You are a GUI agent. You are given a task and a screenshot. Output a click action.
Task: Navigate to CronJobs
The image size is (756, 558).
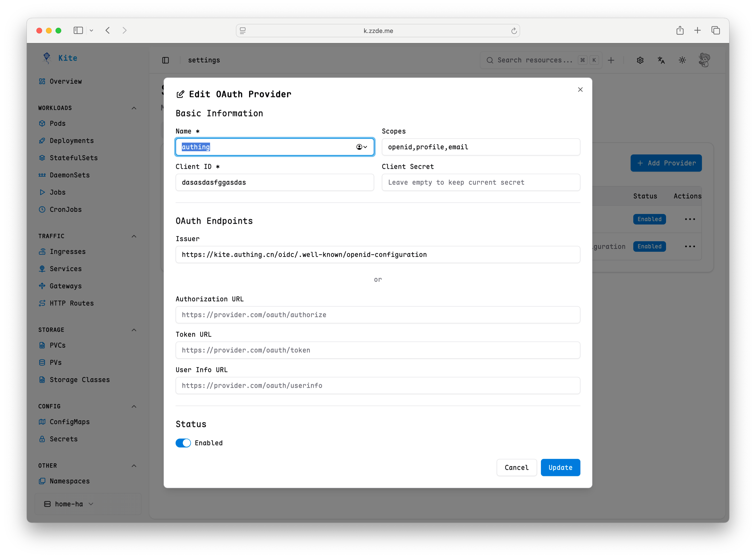point(66,209)
